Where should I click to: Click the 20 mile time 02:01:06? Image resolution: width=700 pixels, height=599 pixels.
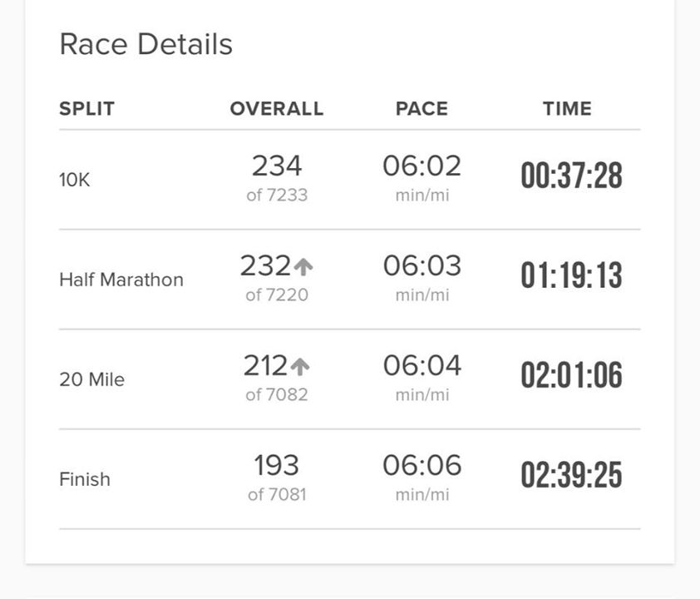point(571,374)
